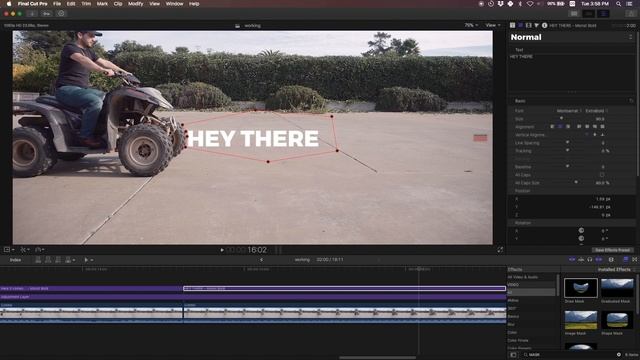Show the Transitions browser icon

point(635,260)
